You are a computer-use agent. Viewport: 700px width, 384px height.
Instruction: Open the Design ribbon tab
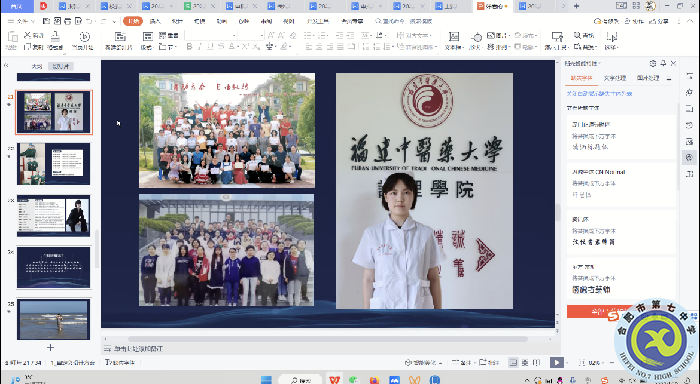[177, 21]
